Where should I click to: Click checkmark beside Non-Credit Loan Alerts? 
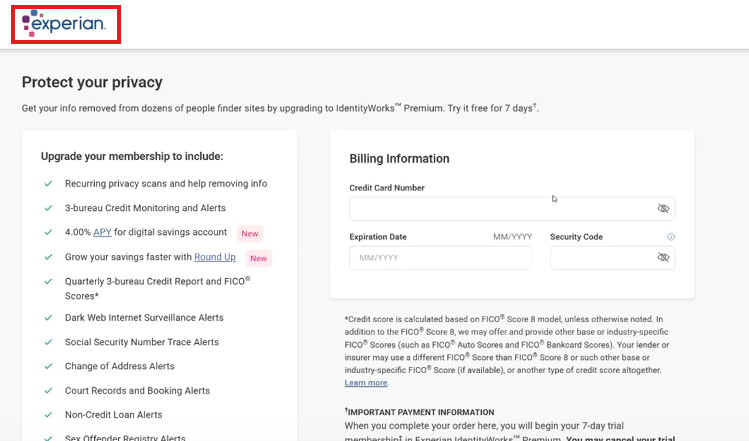point(48,415)
